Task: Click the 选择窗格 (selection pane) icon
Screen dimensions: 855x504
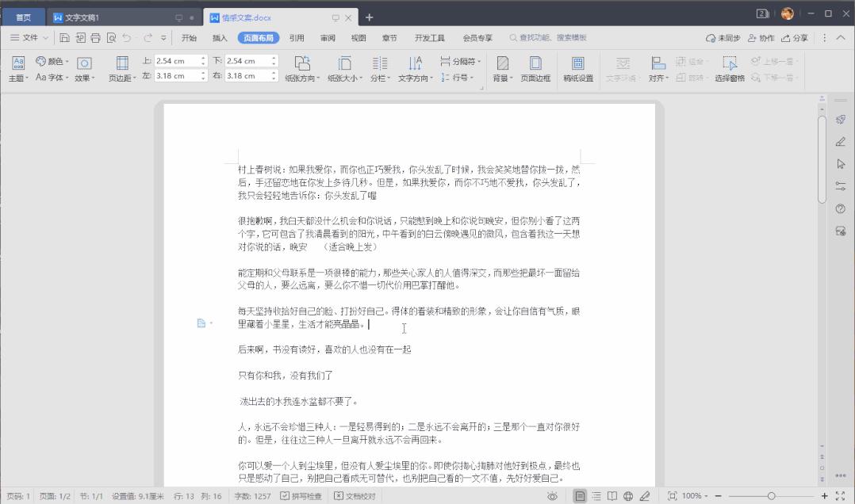Action: [x=728, y=70]
